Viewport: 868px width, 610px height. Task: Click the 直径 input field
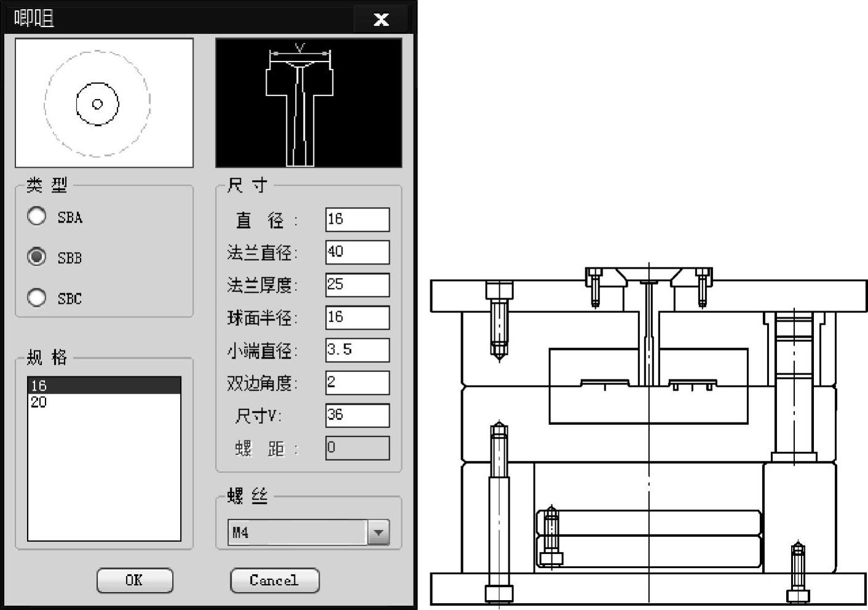(357, 220)
